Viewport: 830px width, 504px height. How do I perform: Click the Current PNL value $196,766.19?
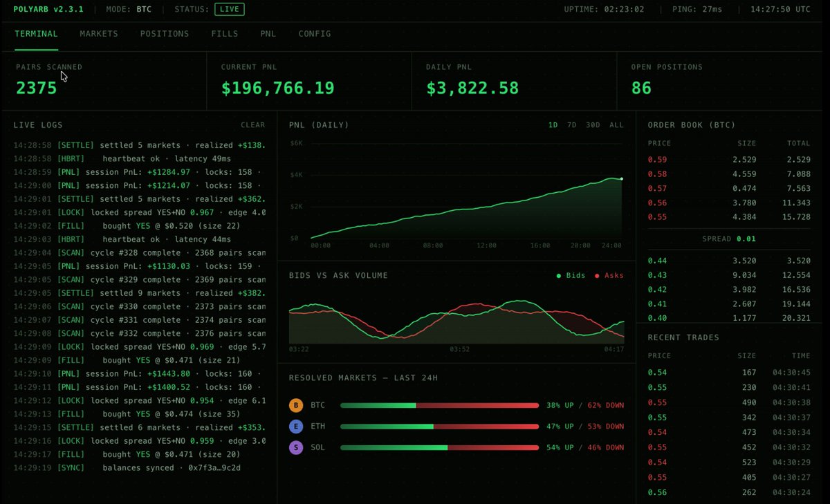[278, 88]
